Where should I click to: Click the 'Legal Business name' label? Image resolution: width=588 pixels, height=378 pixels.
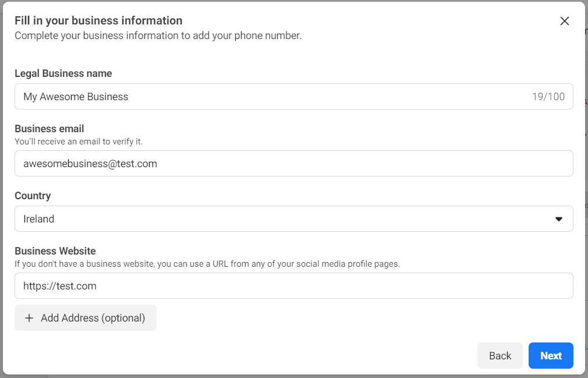(x=63, y=73)
